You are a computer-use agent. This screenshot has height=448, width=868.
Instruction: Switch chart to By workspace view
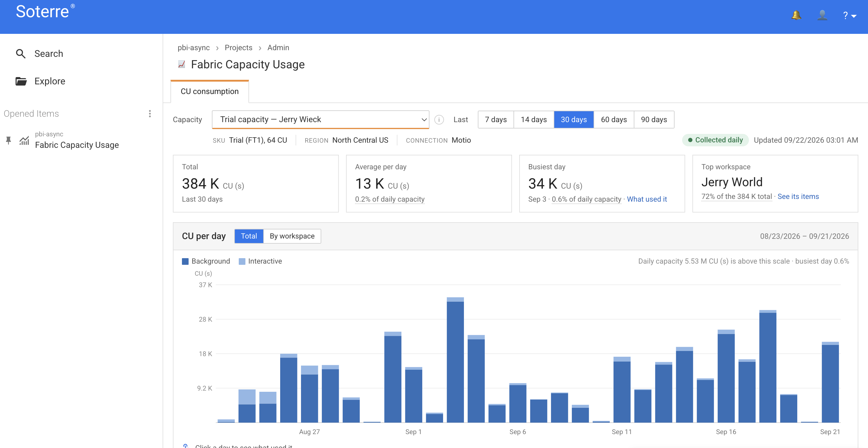[x=292, y=236]
